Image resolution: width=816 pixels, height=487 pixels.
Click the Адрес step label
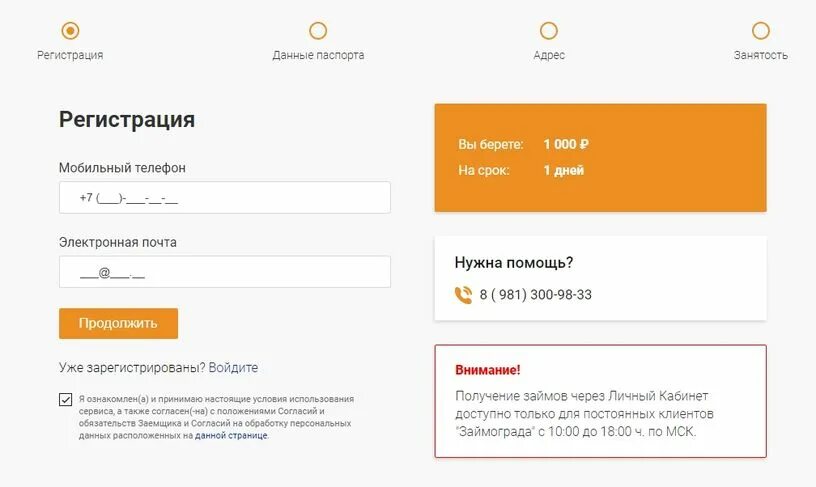tap(549, 55)
